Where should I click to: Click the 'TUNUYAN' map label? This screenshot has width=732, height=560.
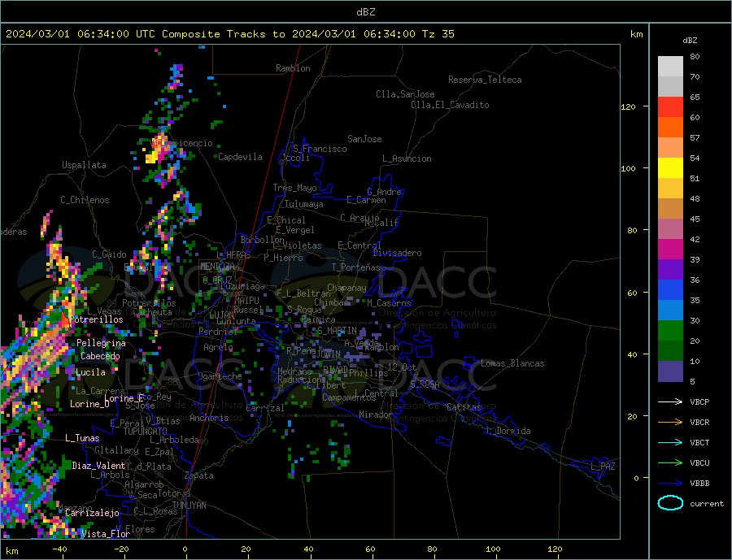click(x=189, y=506)
